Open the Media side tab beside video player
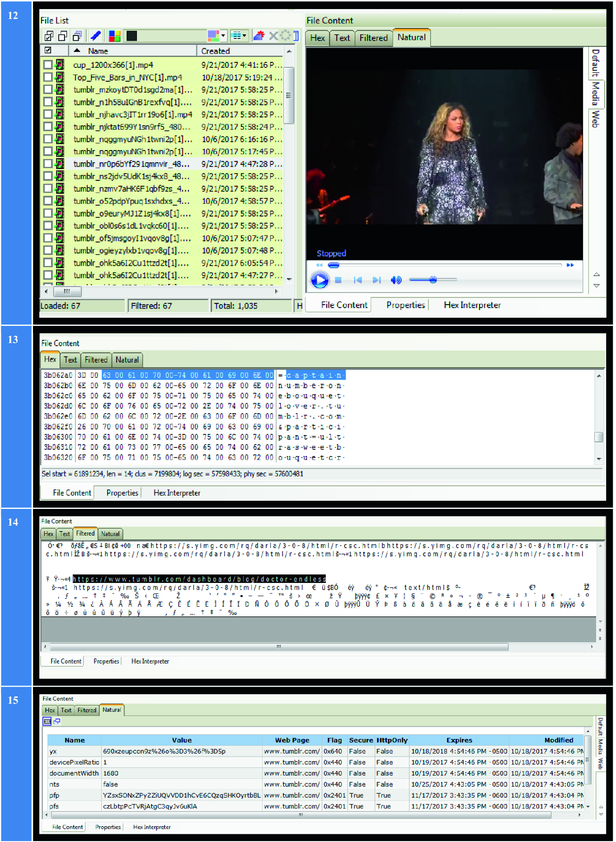The width and height of the screenshot is (616, 842). (x=596, y=94)
